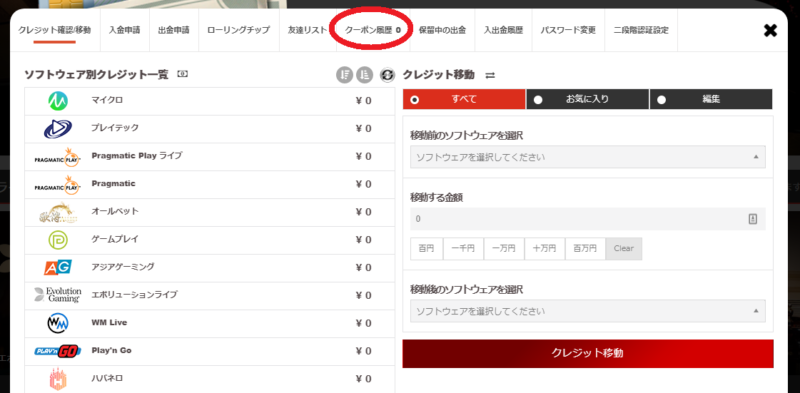
Task: Click the logo in the Pragmatic row
Action: coord(58,184)
